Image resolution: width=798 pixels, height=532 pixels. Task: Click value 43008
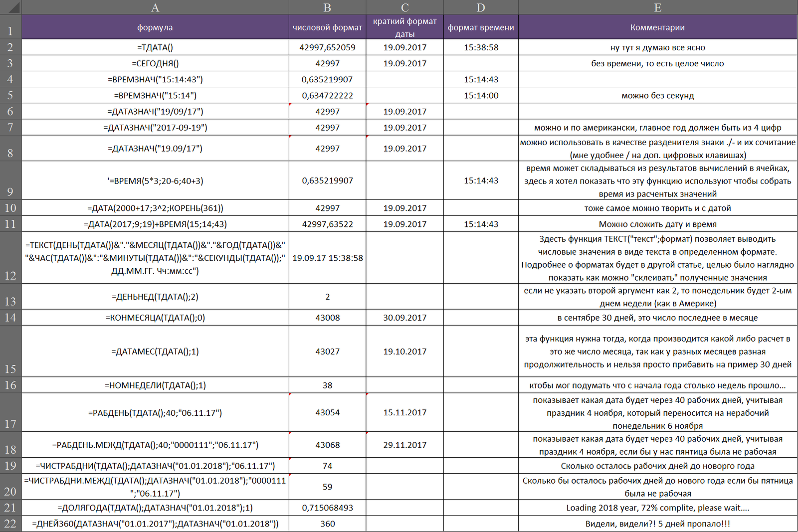pyautogui.click(x=327, y=317)
